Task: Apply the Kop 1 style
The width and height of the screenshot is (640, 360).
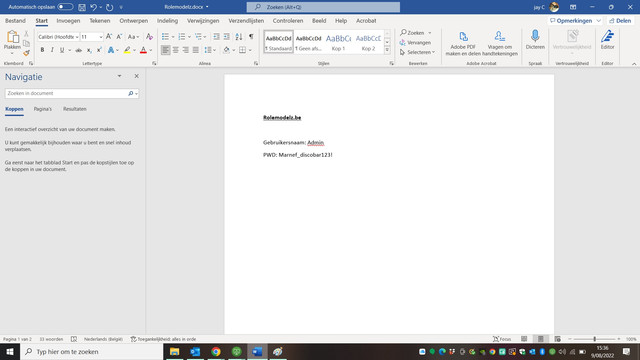Action: [x=338, y=42]
